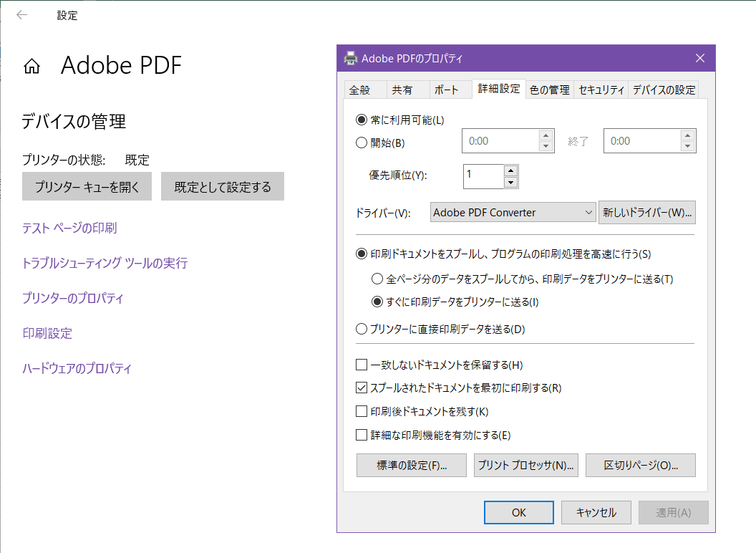Click the 優先順位 up arrow stepper
756x553 pixels.
tap(510, 172)
